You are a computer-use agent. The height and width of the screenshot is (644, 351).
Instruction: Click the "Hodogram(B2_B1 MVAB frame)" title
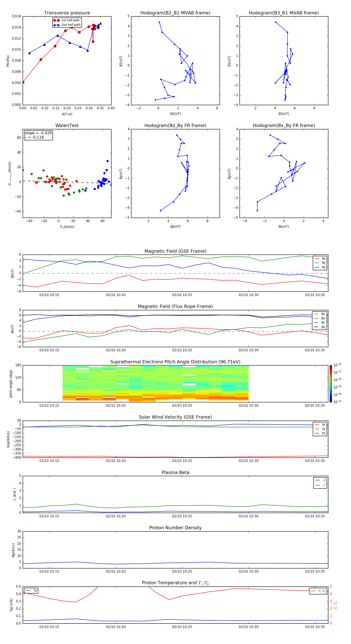(175, 13)
